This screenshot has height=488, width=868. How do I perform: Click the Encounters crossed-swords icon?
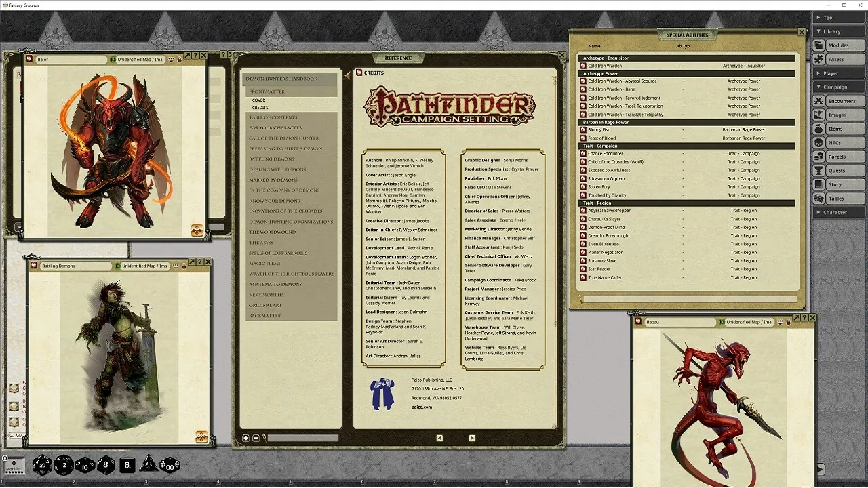[818, 101]
